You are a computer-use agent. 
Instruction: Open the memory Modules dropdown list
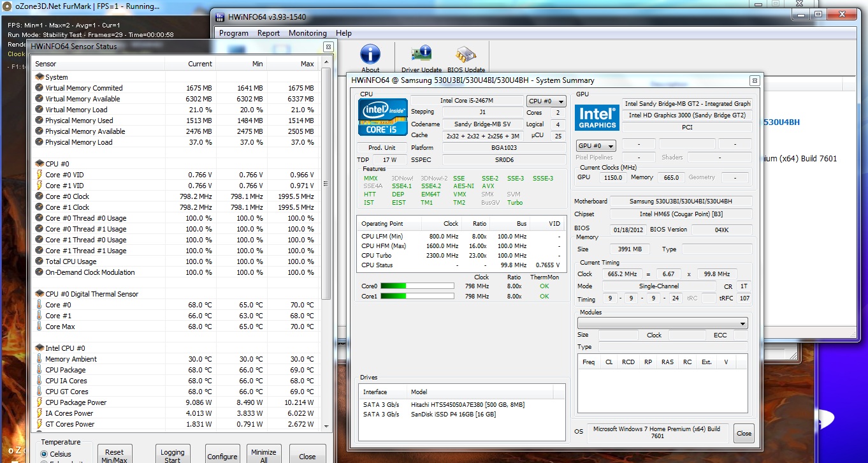coord(662,323)
